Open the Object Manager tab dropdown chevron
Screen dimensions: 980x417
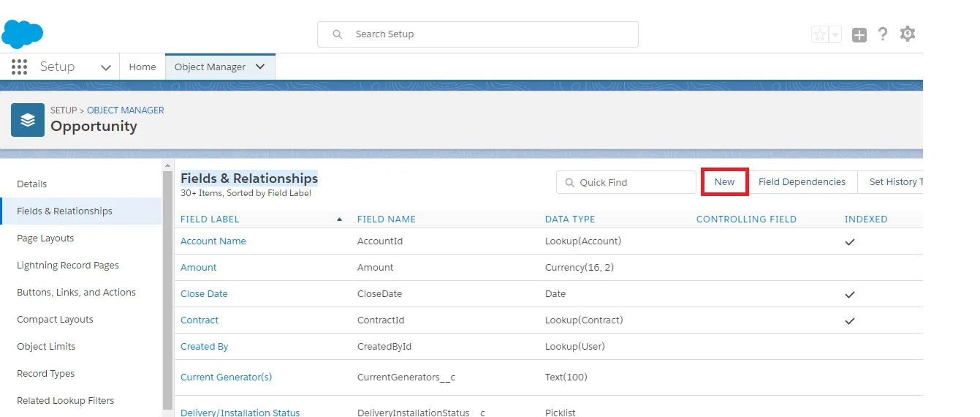click(261, 67)
